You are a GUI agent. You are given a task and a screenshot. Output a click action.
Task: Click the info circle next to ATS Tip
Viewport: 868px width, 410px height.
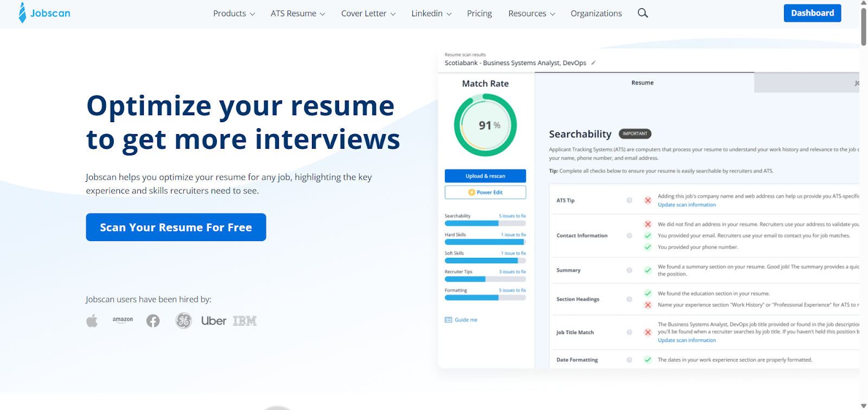(x=629, y=200)
